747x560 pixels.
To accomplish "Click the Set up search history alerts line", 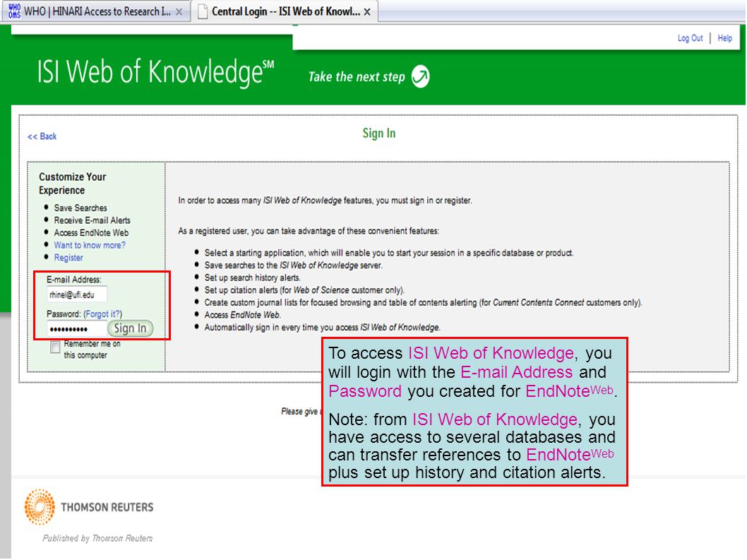I will click(253, 278).
